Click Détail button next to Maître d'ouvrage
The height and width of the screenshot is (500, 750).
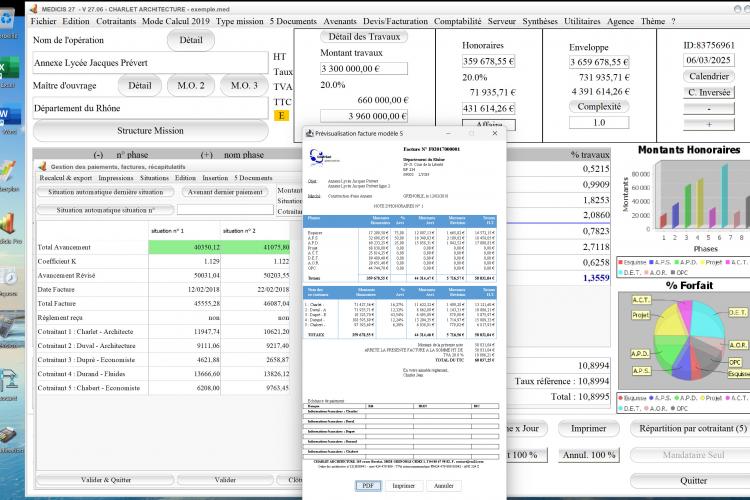[140, 86]
